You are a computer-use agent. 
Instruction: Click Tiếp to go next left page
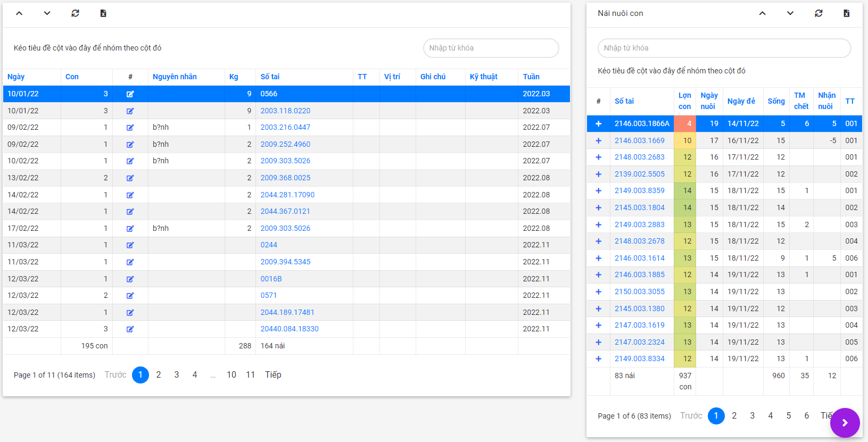click(273, 374)
